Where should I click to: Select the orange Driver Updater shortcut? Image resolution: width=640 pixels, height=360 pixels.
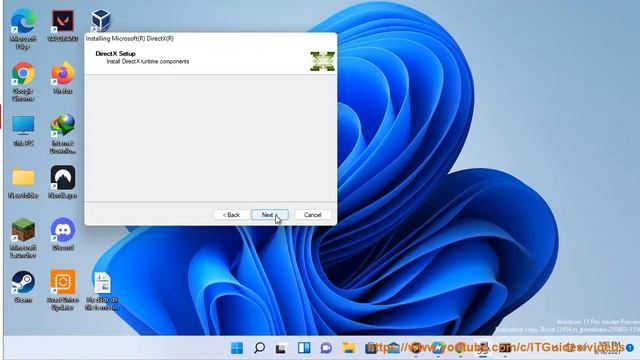click(63, 290)
